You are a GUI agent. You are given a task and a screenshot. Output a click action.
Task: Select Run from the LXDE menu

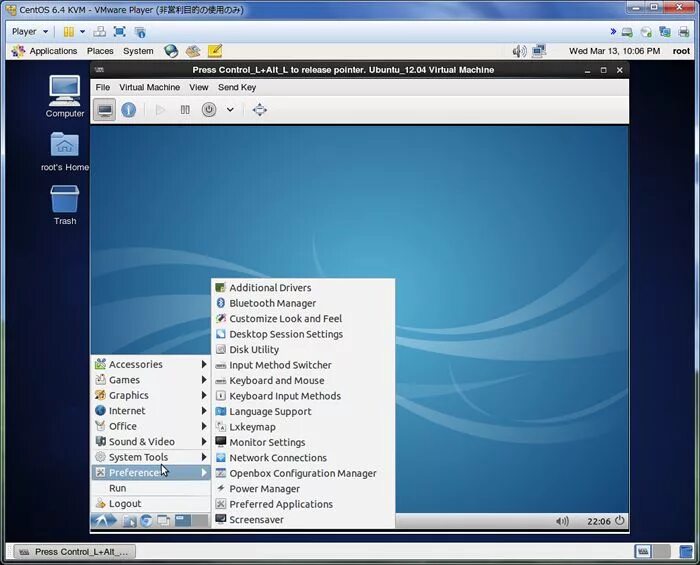[x=151, y=488]
